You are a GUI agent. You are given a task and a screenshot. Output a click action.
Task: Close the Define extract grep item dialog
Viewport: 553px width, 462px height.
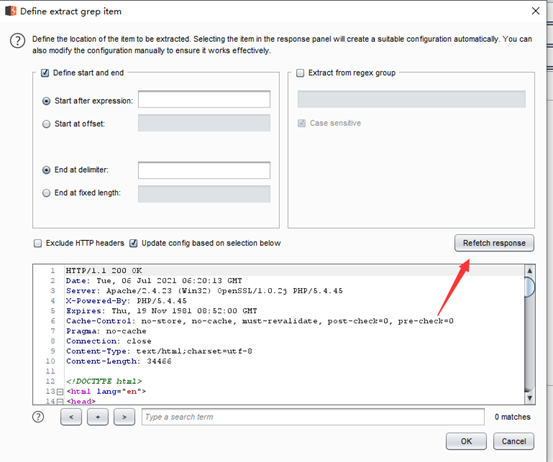(535, 11)
